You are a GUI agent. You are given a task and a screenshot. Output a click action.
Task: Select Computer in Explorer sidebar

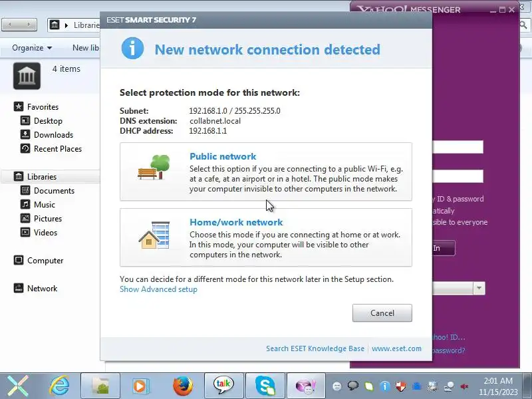click(x=45, y=261)
